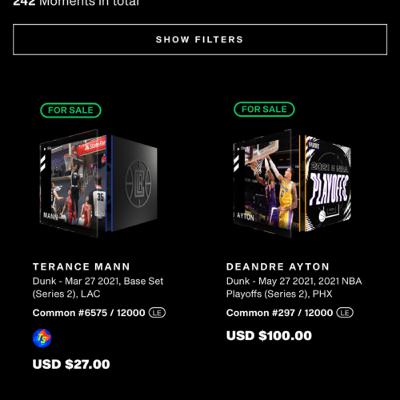
Task: Select Terance Mann's For Sale badge
Action: [x=71, y=110]
